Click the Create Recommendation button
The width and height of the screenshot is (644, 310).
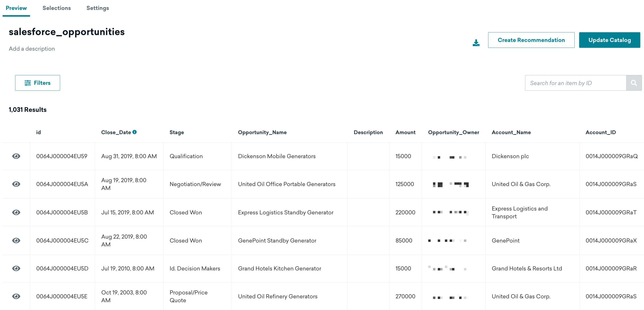[531, 40]
